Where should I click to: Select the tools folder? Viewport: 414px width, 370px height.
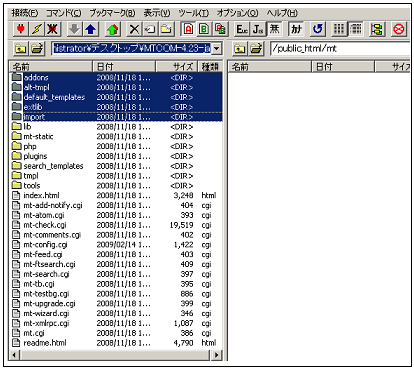[116, 186]
